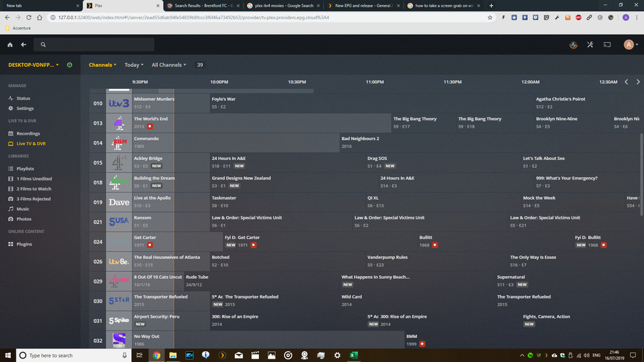Open Music library
Image resolution: width=644 pixels, height=362 pixels.
pyautogui.click(x=23, y=209)
